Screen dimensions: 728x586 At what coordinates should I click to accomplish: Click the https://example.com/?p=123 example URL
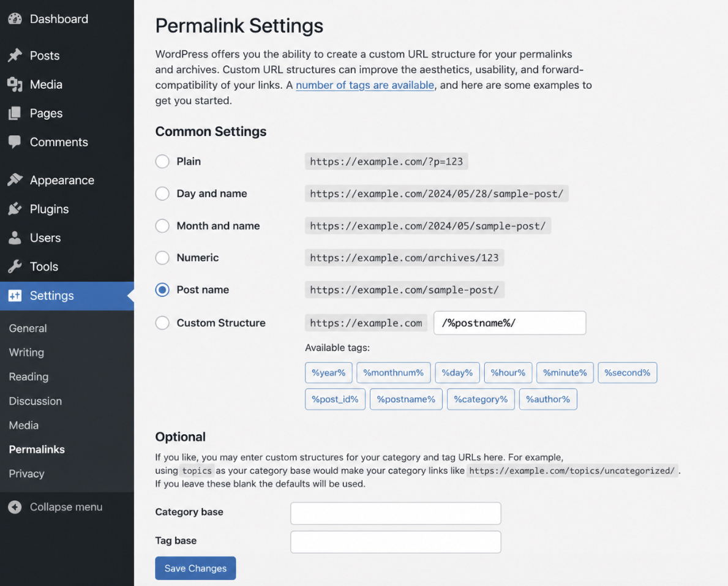[386, 162]
